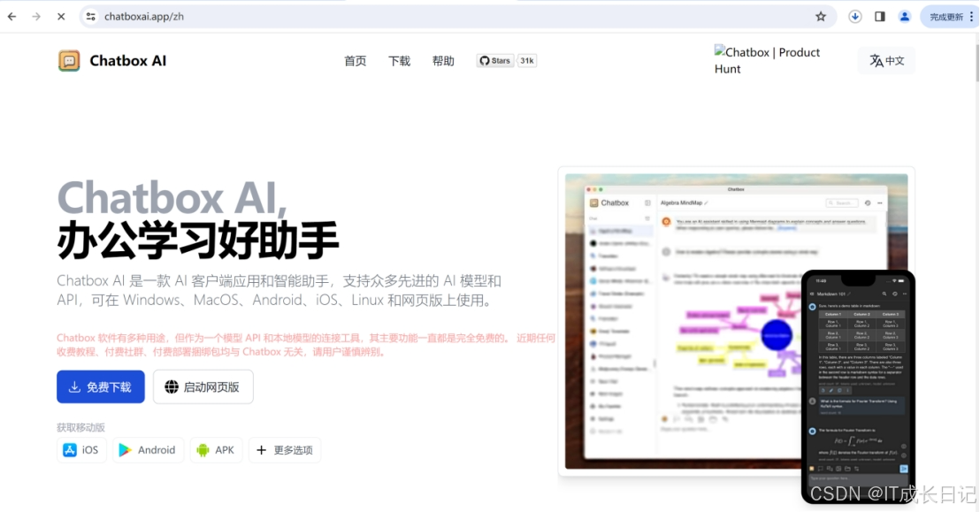The image size is (980, 512).
Task: Click the 获取移动版 label
Action: click(80, 428)
